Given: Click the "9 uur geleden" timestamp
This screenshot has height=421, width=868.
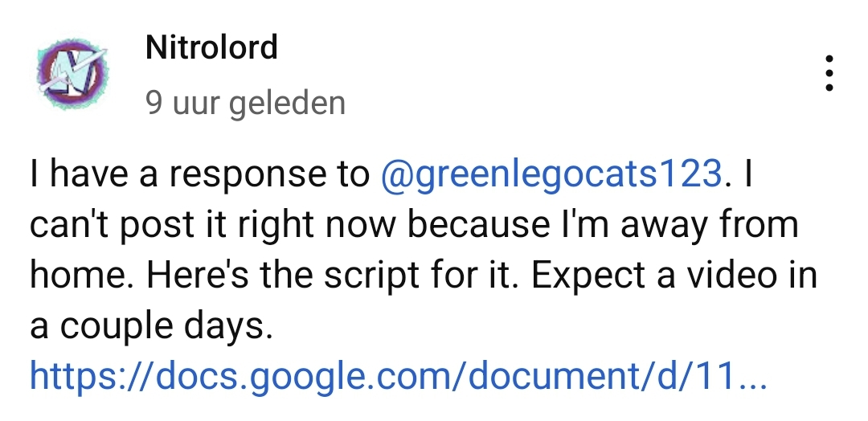Looking at the screenshot, I should [x=245, y=103].
